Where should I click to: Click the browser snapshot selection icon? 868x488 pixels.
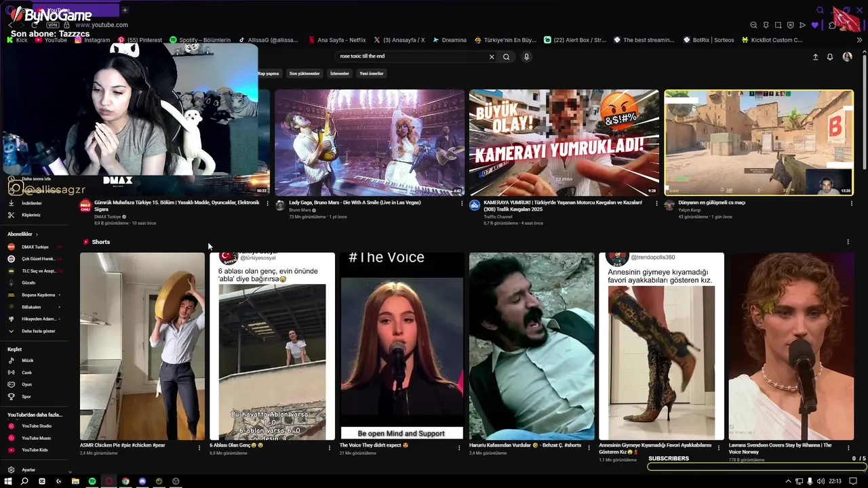coord(778,25)
